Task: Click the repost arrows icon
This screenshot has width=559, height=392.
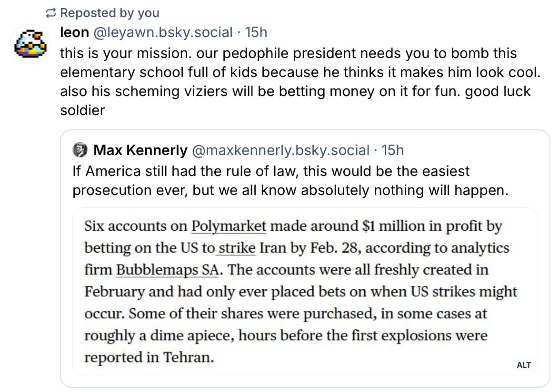Action: point(50,13)
